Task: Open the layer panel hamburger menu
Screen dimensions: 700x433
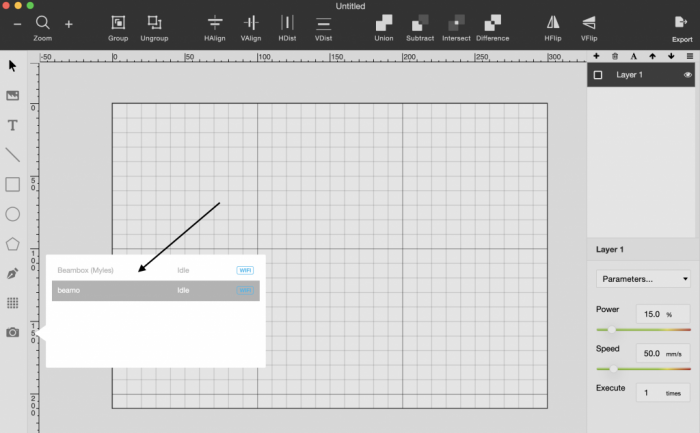Action: tap(688, 56)
